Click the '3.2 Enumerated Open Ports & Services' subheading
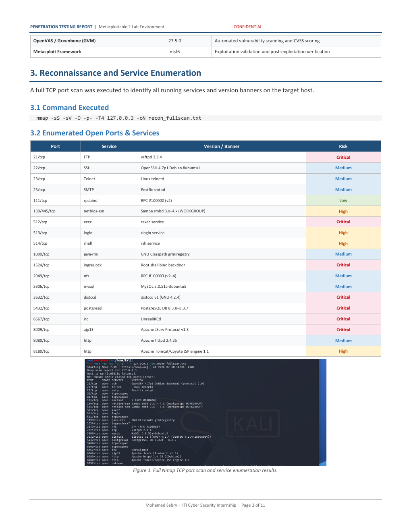Viewport: 411px width, 532px height. [95, 133]
